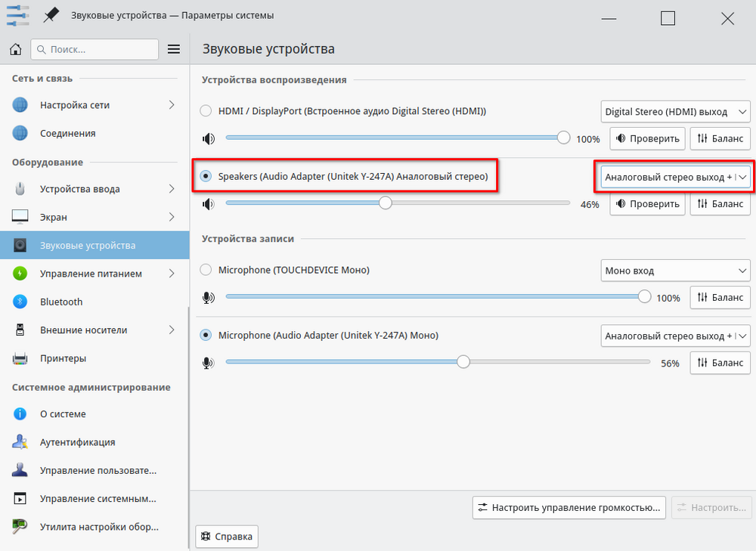
Task: Mute the TOUCHDEVICE microphone icon
Action: point(209,298)
